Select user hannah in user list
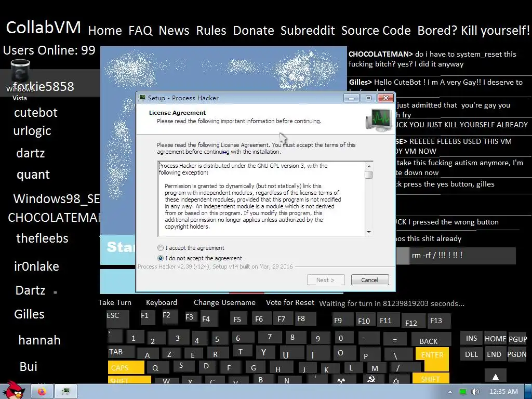This screenshot has height=399, width=532. point(39,340)
